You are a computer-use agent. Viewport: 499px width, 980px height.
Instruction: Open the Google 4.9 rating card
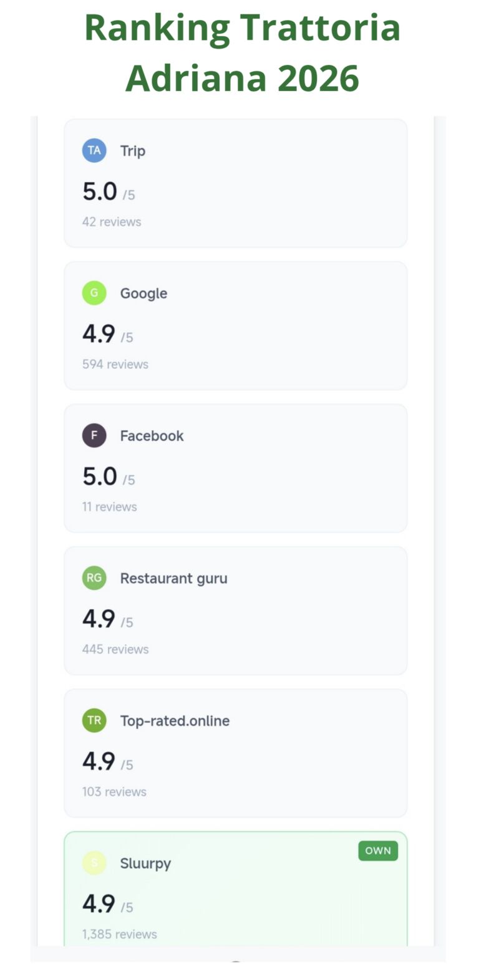tap(236, 326)
